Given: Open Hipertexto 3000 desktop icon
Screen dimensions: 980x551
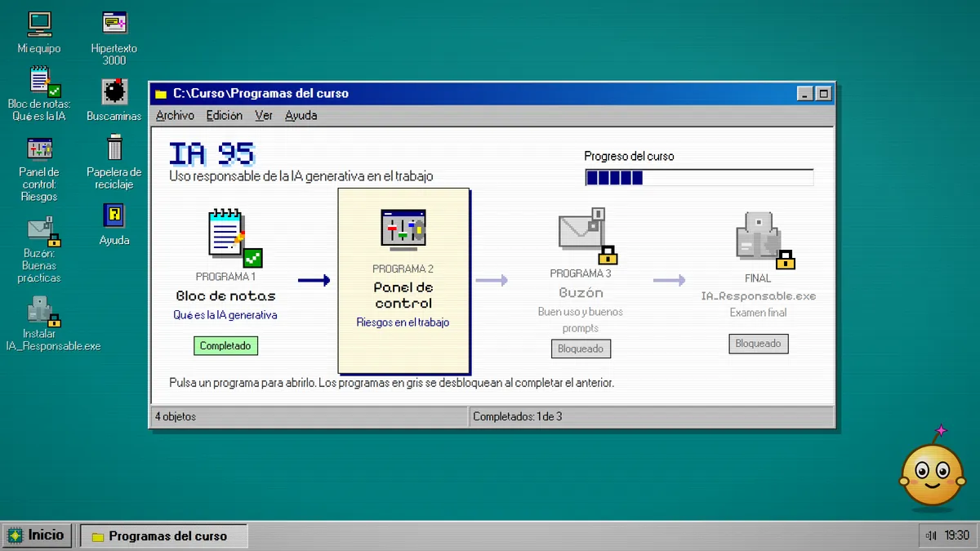Looking at the screenshot, I should coord(114,38).
